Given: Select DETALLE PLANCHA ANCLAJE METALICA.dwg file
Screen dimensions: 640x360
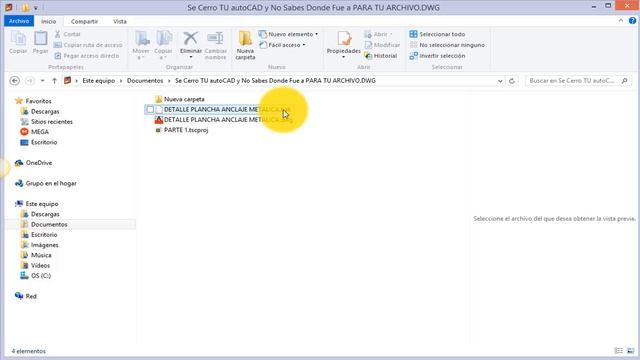Looking at the screenshot, I should pyautogui.click(x=224, y=120).
